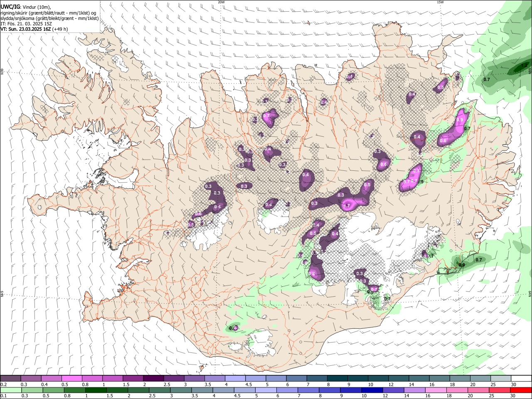
Task: Click the 0.2 label under the upper legend
Action: (x=3, y=384)
